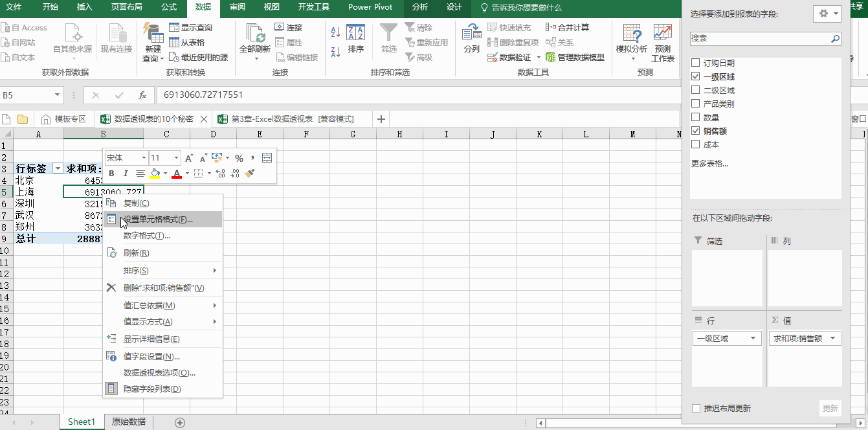The width and height of the screenshot is (868, 430).
Task: Switch to the 插入 ribbon tab
Action: (x=84, y=7)
